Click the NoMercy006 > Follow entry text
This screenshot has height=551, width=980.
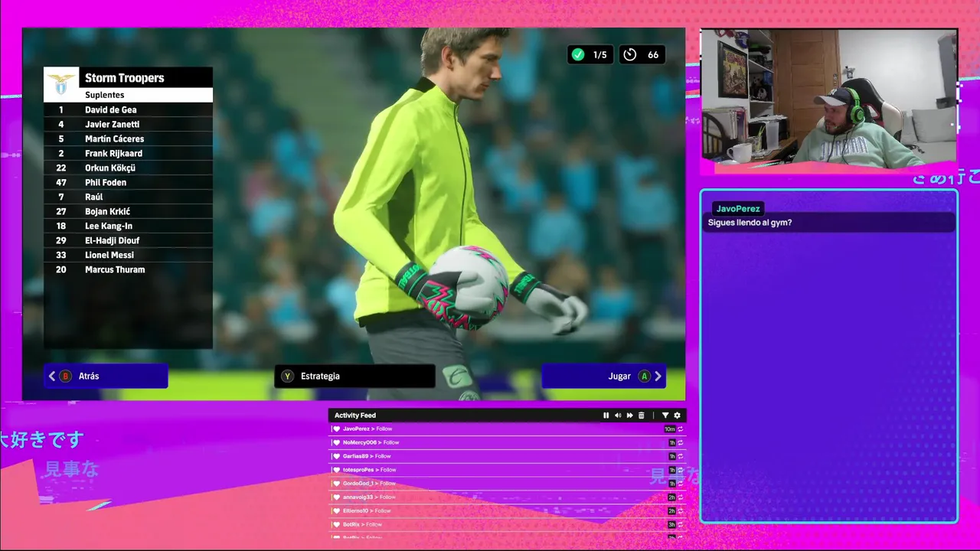click(371, 442)
